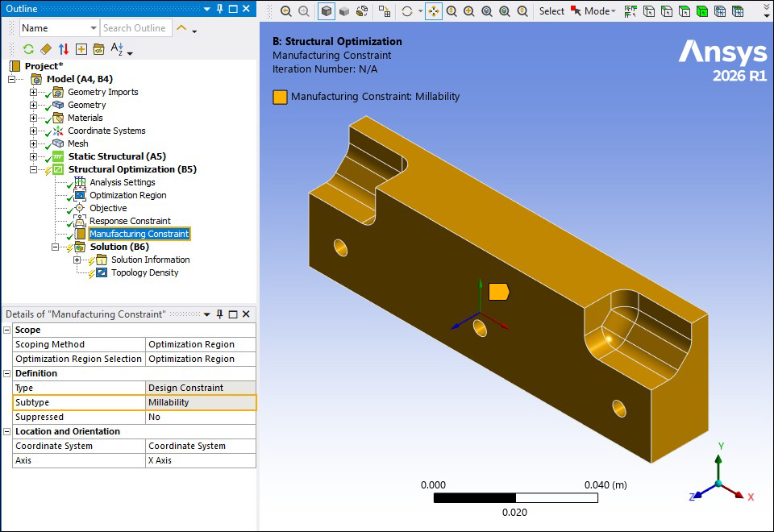Click the orange annotation tag on the model
The image size is (774, 532).
(x=498, y=292)
